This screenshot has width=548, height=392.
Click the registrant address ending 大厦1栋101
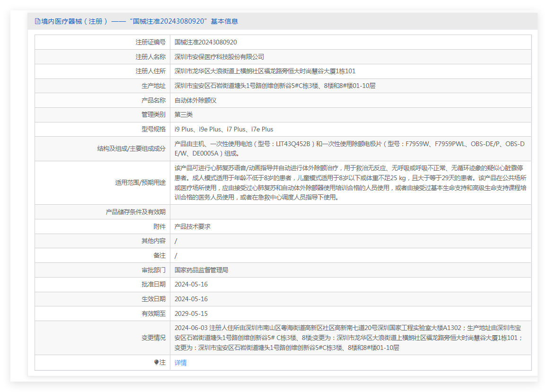point(265,71)
